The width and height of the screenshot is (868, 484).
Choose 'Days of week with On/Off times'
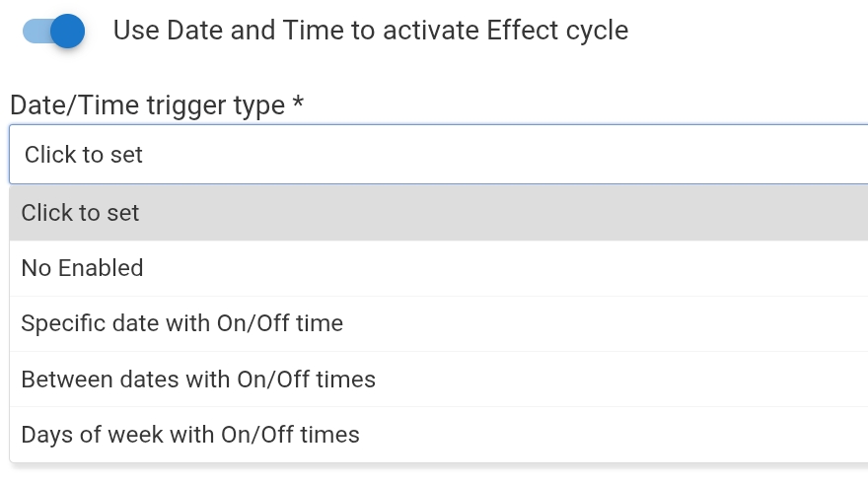point(190,434)
